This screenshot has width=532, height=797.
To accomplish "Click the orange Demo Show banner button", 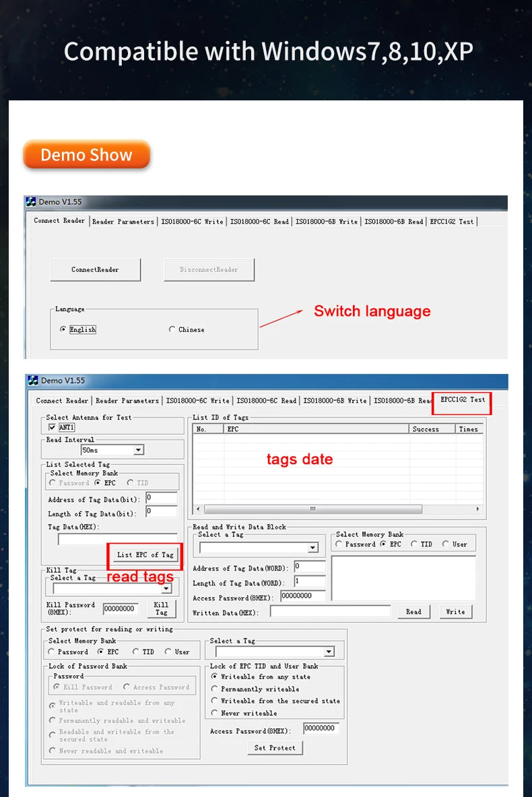I will [x=86, y=155].
